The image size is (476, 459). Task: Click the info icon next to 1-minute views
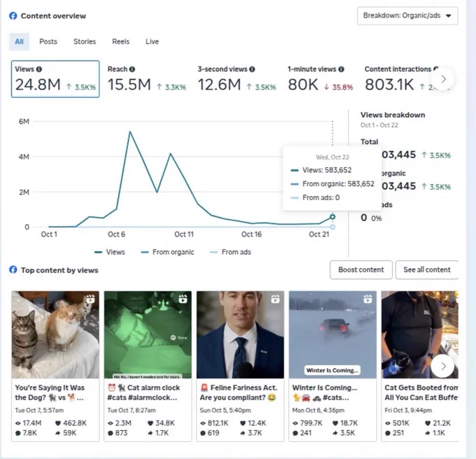341,69
